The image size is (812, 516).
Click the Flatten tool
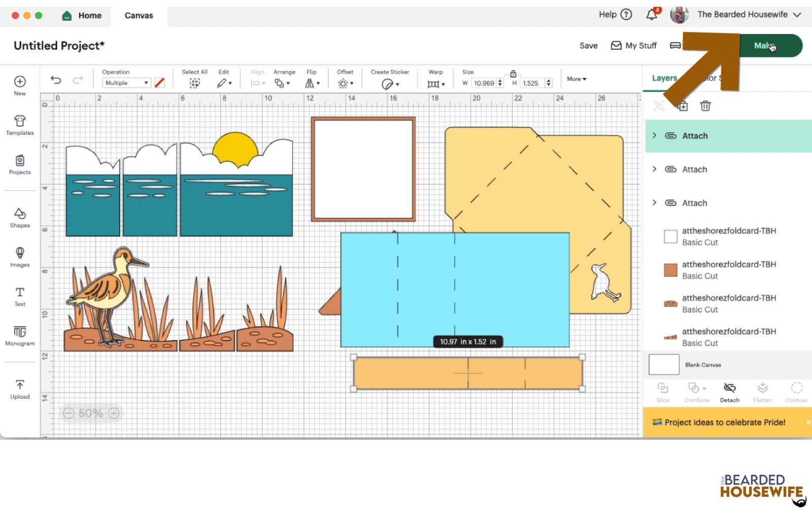point(763,392)
